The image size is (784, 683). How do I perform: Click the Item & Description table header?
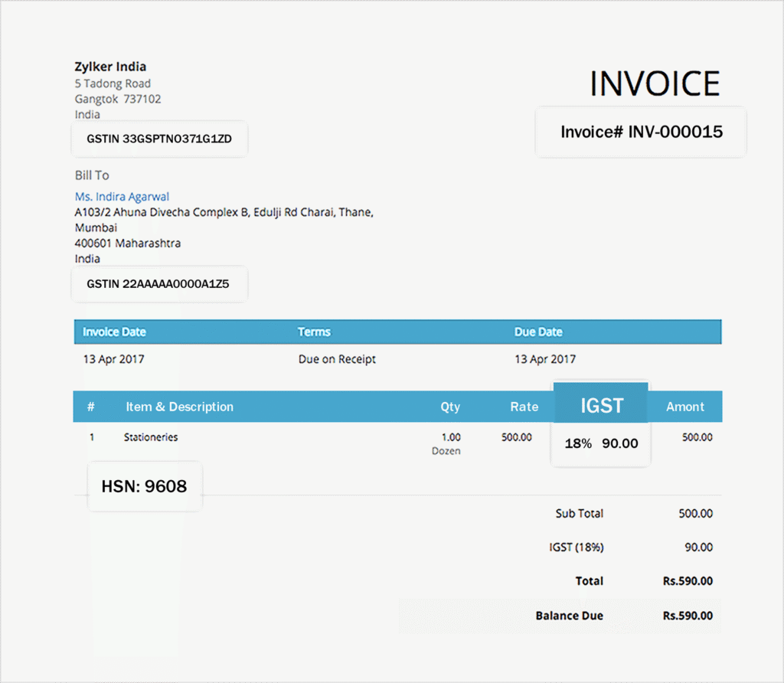179,407
